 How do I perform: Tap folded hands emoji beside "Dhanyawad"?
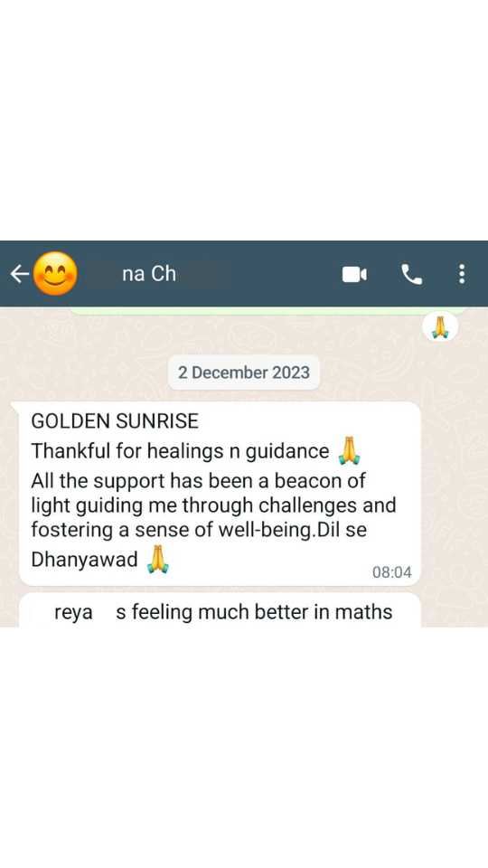pyautogui.click(x=157, y=559)
